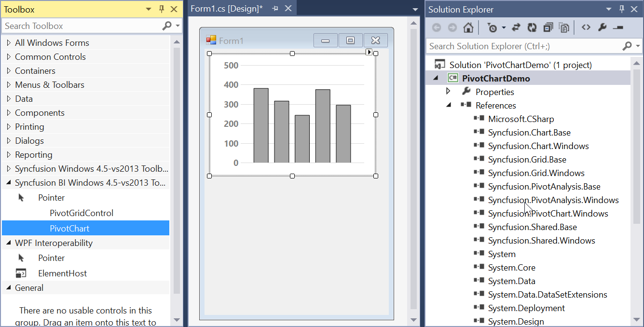This screenshot has width=644, height=327.
Task: Click the Refresh icon in Solution Explorer
Action: (x=532, y=28)
